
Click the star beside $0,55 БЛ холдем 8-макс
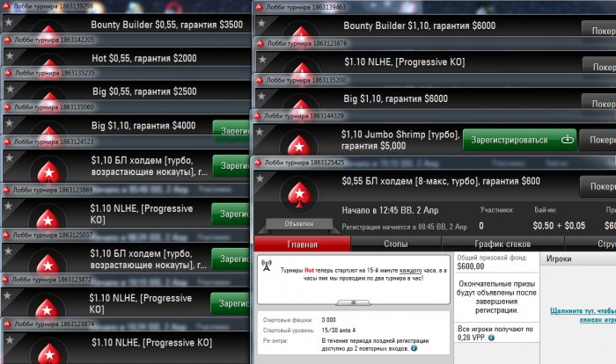coord(260,178)
